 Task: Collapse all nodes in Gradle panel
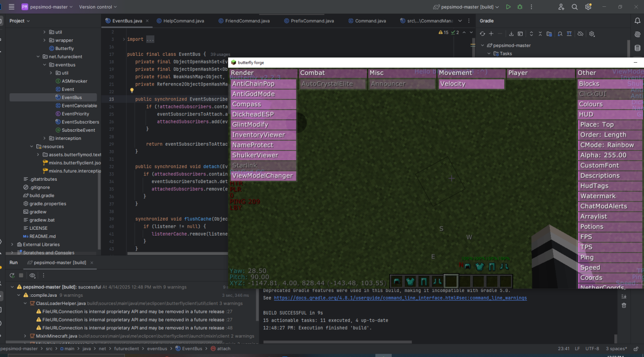click(540, 34)
